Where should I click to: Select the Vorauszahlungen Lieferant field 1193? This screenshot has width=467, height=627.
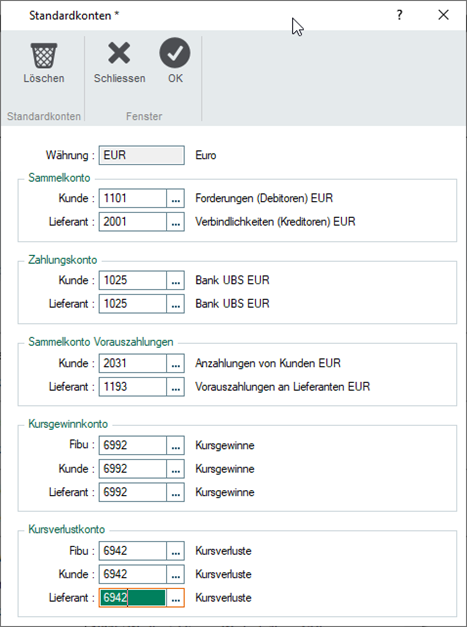tap(133, 387)
